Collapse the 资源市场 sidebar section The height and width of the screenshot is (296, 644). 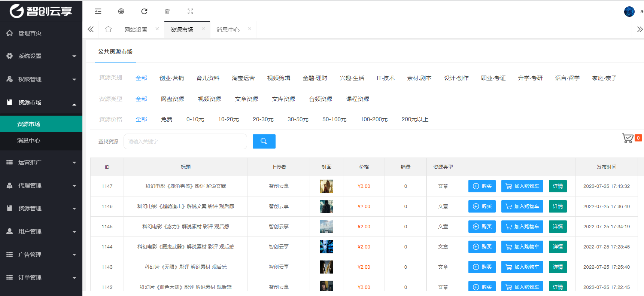pos(41,103)
